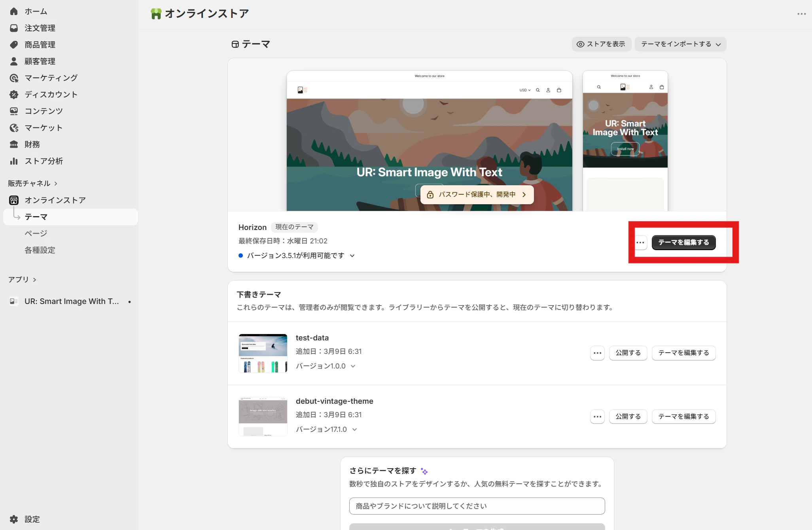Click the 設定 label in sidebar
812x530 pixels.
(32, 519)
